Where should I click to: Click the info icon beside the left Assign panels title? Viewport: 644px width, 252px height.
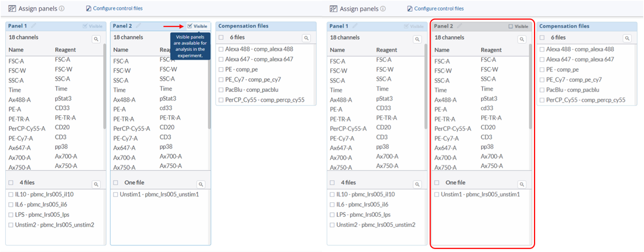[x=62, y=9]
